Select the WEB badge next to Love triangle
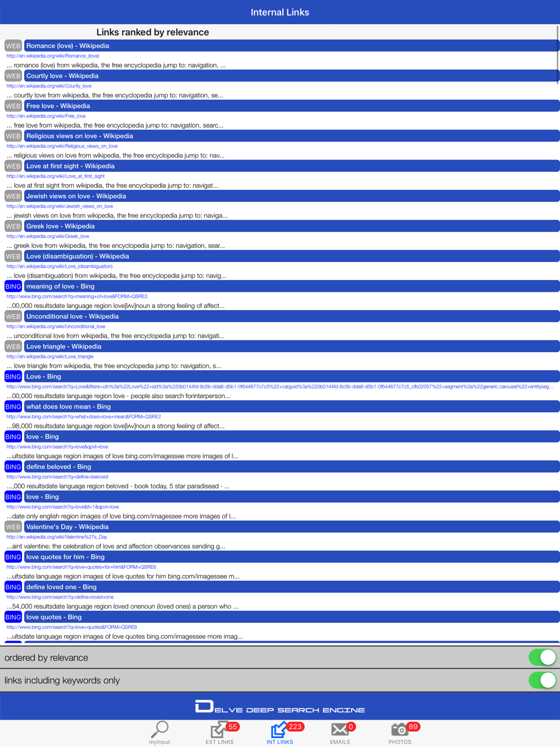The height and width of the screenshot is (747, 560). pyautogui.click(x=13, y=347)
